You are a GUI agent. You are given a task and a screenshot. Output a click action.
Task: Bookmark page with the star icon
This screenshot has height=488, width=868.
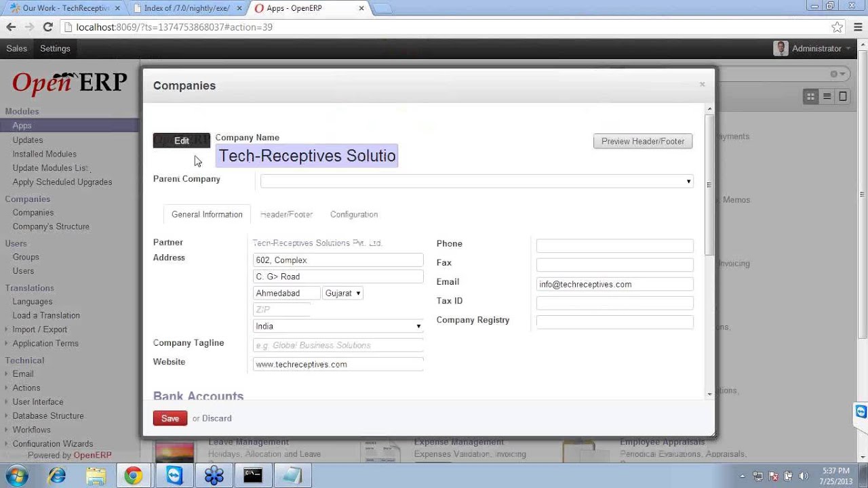click(x=837, y=27)
